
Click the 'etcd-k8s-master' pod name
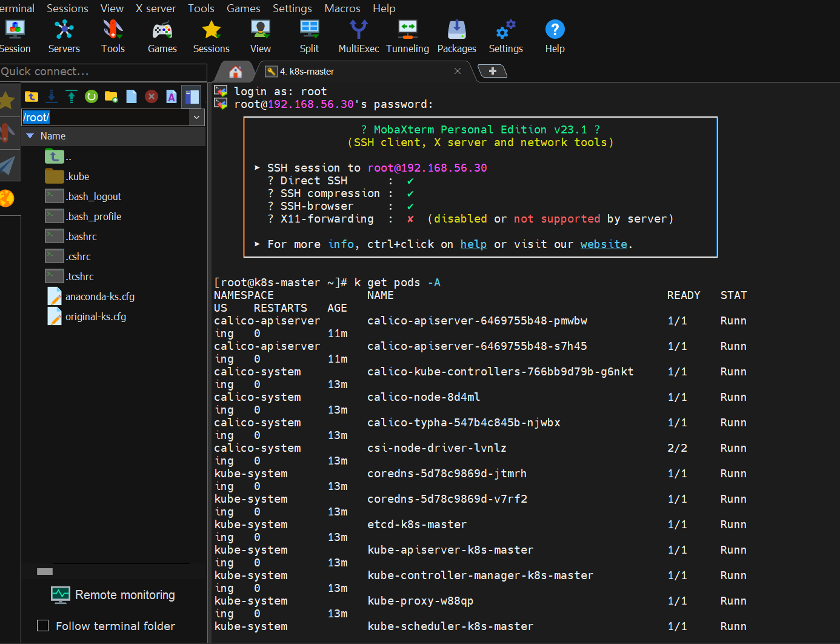[x=417, y=524]
